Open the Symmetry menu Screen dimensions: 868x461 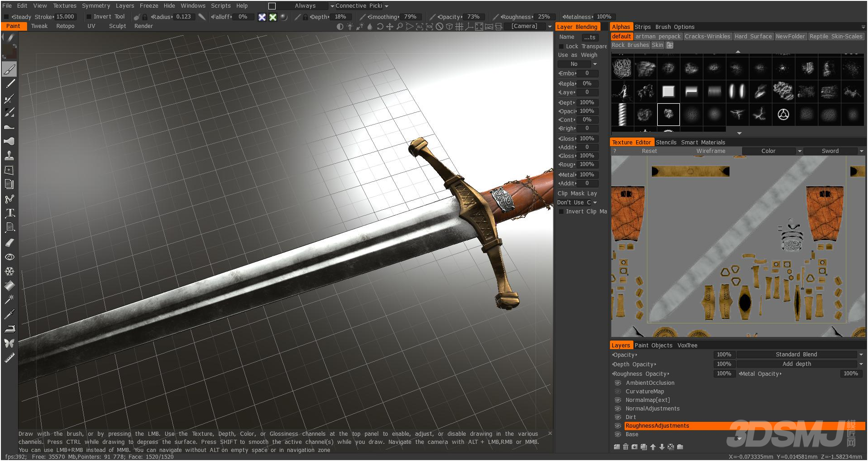96,6
